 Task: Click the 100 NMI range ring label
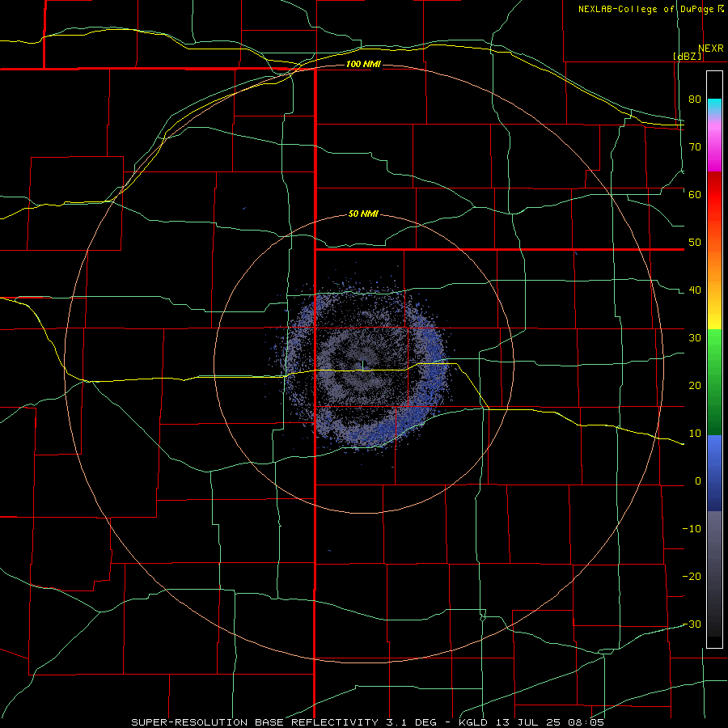tap(363, 64)
